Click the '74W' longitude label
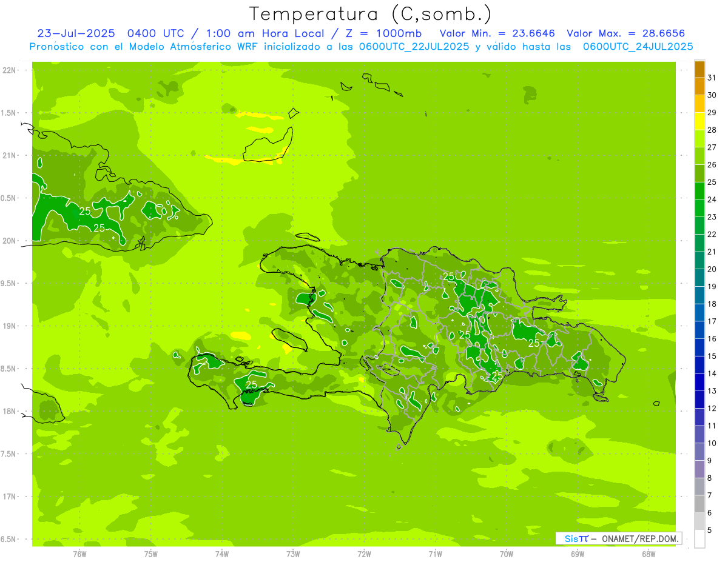This screenshot has height=562, width=728. pos(221,554)
